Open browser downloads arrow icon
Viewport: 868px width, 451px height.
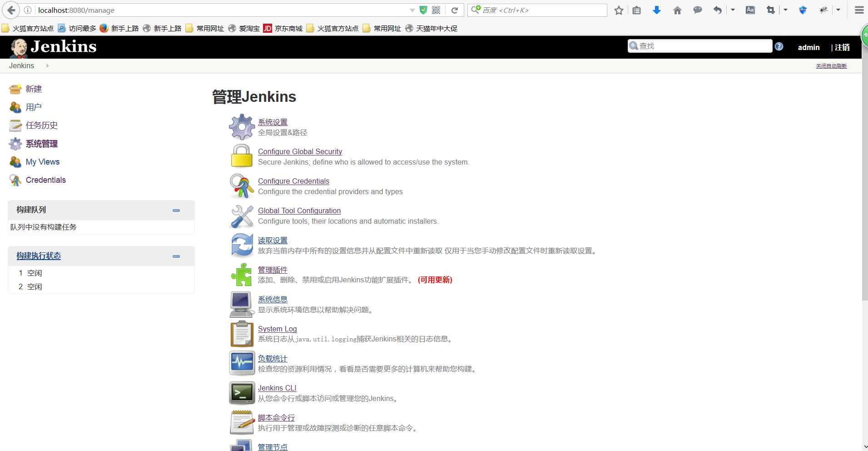pos(656,10)
